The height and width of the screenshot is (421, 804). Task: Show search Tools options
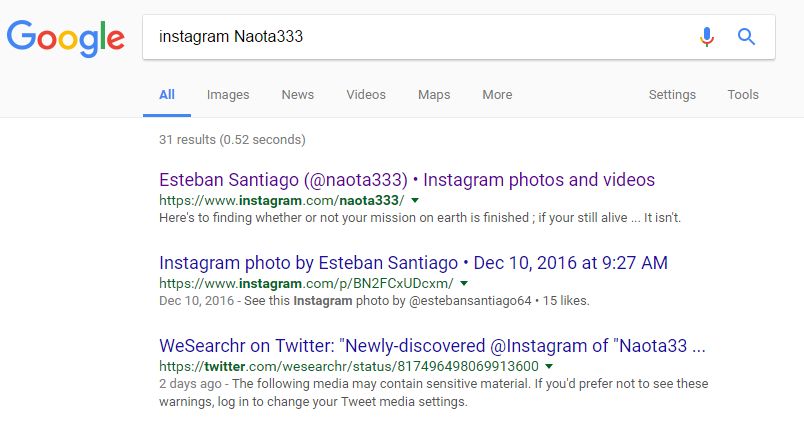743,95
